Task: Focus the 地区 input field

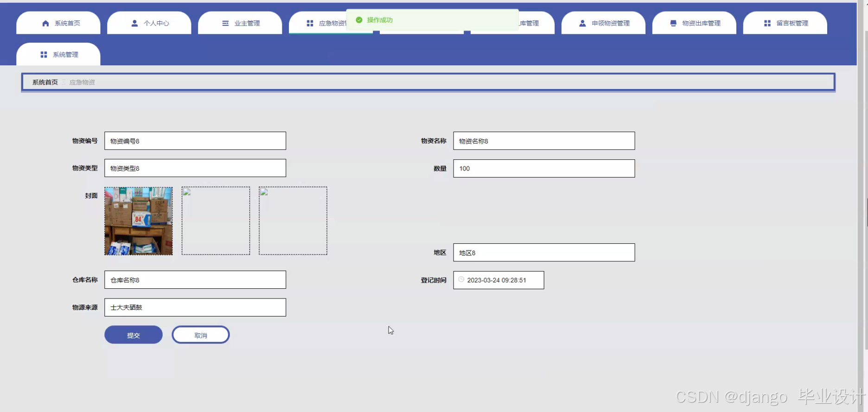Action: 544,253
